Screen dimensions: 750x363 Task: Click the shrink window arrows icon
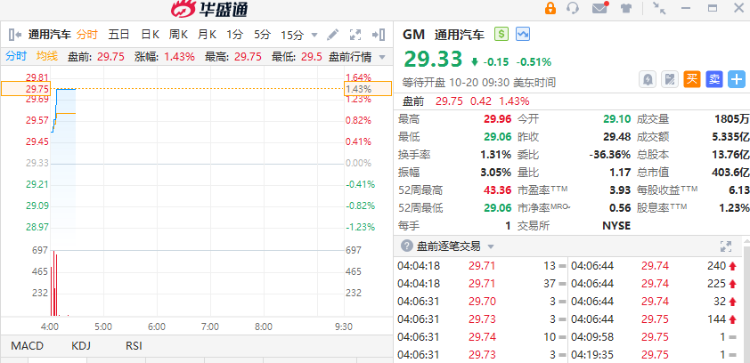pyautogui.click(x=660, y=8)
